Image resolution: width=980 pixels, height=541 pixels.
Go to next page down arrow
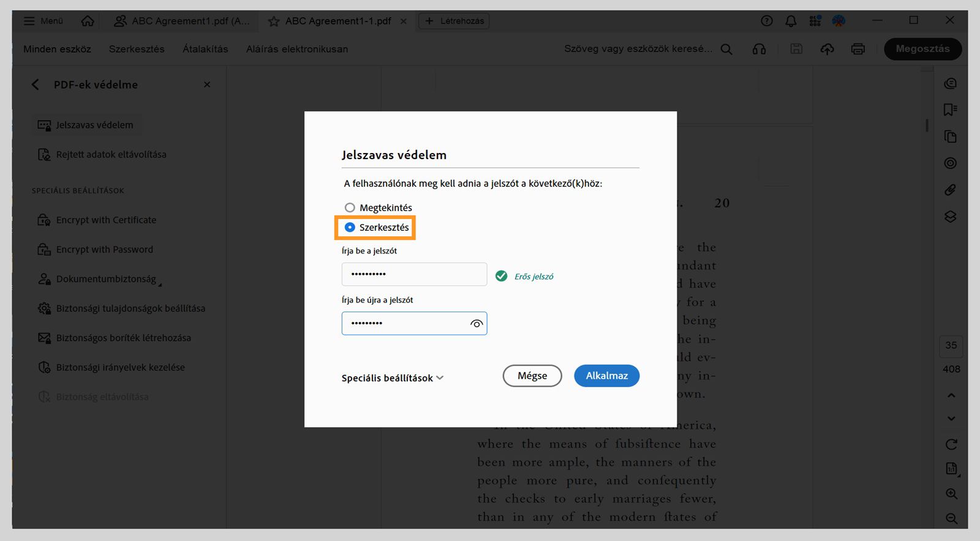coord(951,419)
